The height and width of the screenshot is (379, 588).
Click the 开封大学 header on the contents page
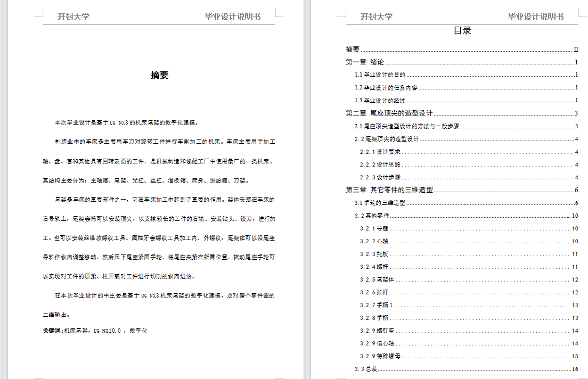coord(377,17)
